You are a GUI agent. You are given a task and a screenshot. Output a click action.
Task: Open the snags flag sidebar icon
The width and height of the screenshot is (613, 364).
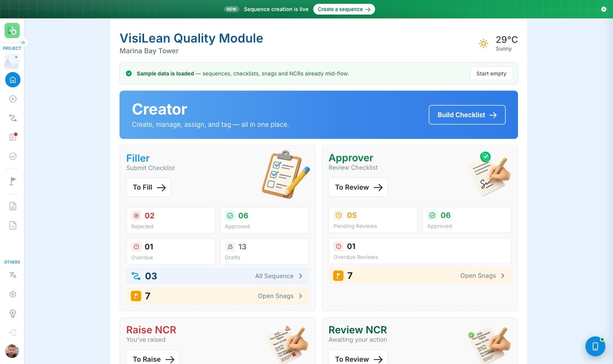point(13,181)
